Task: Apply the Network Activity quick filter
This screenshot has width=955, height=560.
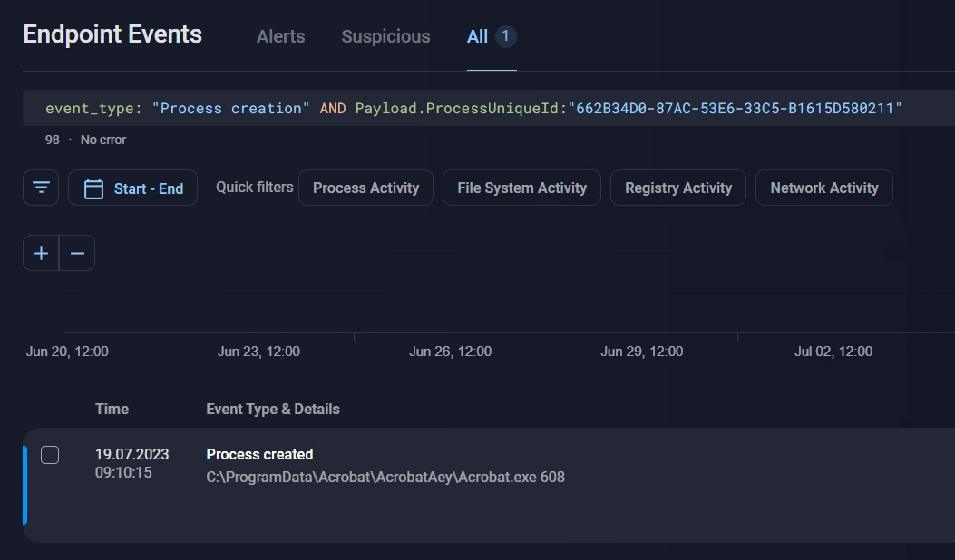Action: pos(824,188)
